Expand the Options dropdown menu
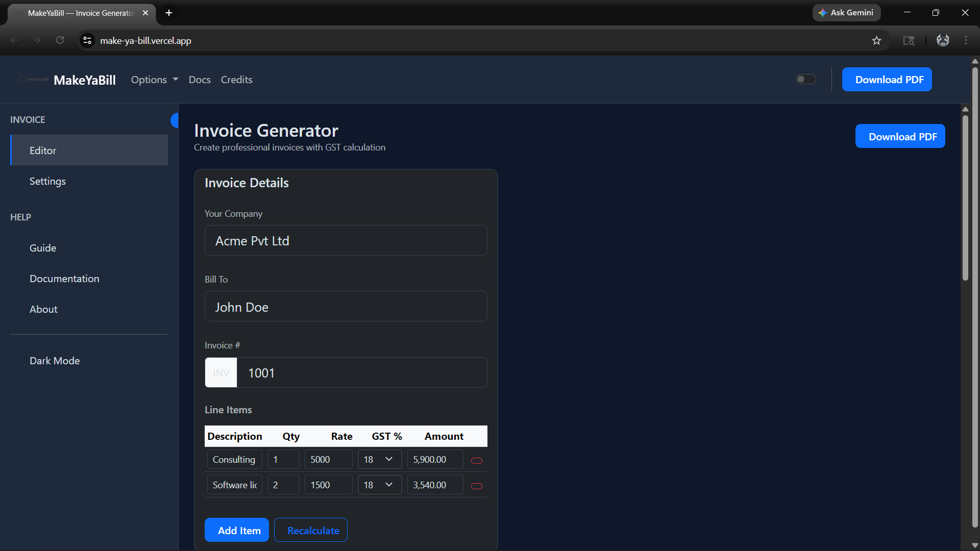 tap(154, 80)
